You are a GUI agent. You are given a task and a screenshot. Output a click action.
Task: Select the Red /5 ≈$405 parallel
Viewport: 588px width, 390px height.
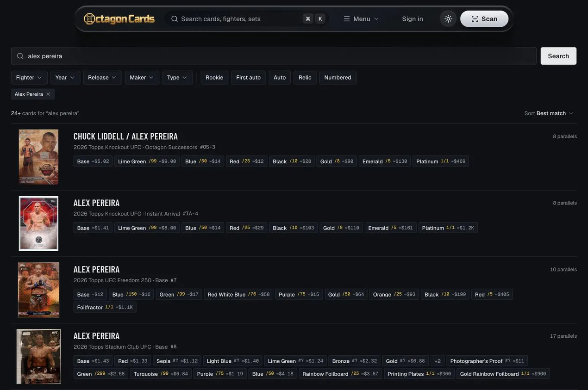(x=492, y=295)
